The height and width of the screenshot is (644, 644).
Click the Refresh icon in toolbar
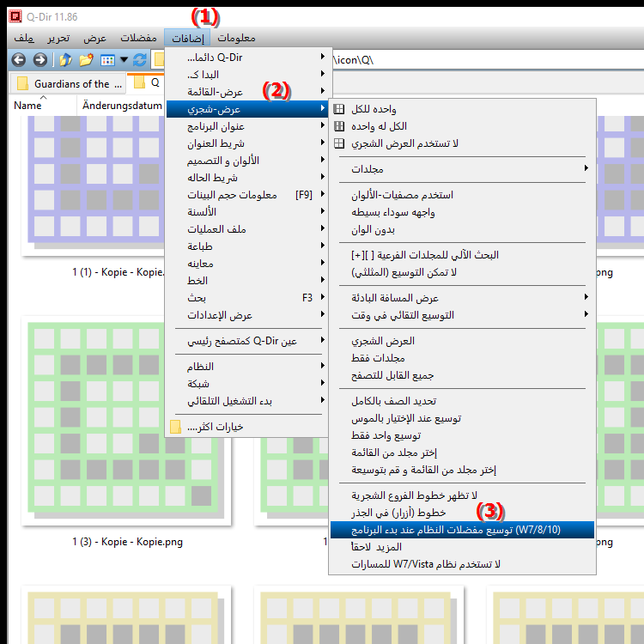(140, 60)
